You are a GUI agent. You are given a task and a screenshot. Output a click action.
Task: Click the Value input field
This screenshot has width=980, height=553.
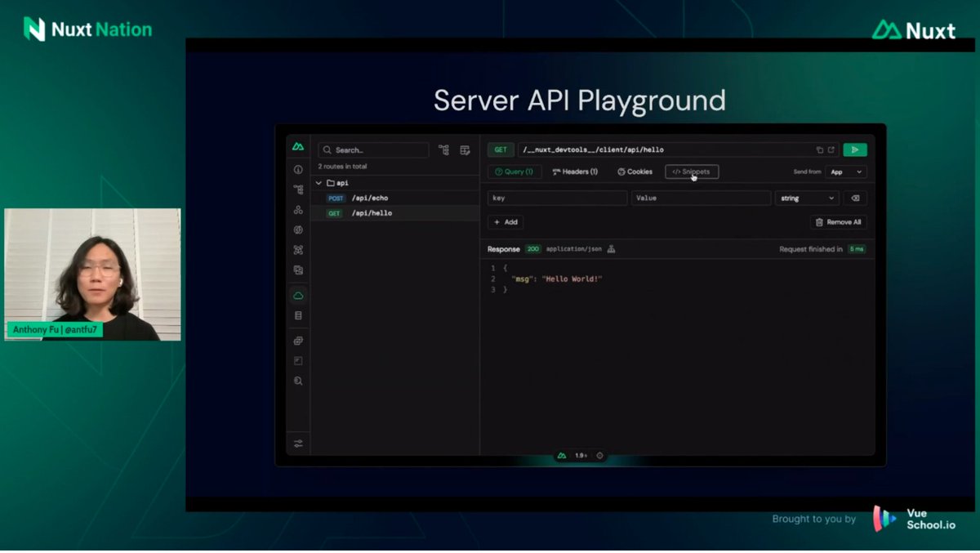click(701, 198)
